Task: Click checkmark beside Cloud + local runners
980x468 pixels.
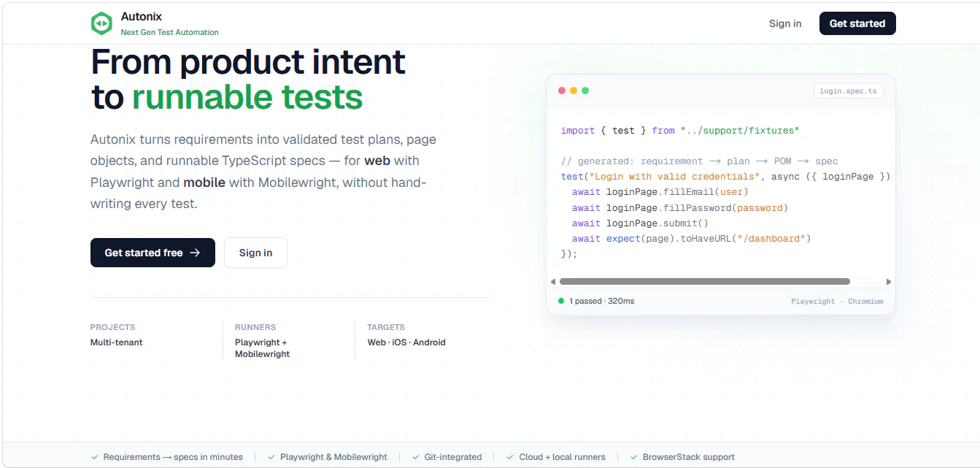Action: [x=511, y=457]
